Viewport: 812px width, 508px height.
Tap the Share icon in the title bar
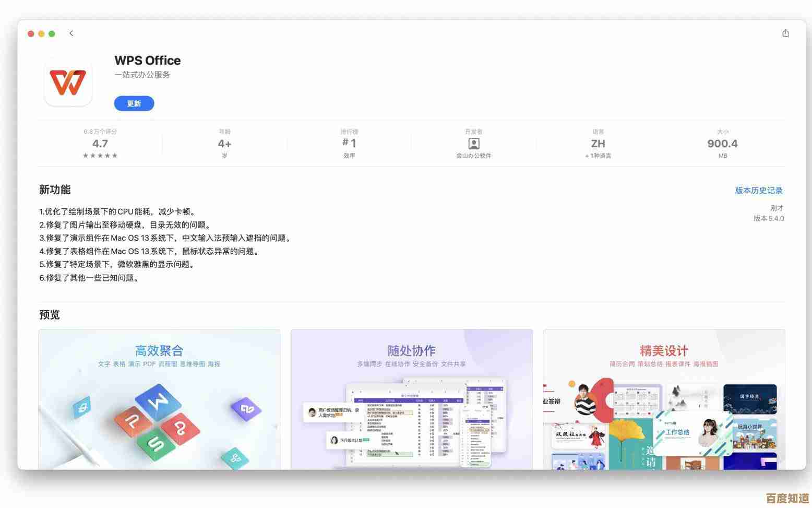[785, 33]
